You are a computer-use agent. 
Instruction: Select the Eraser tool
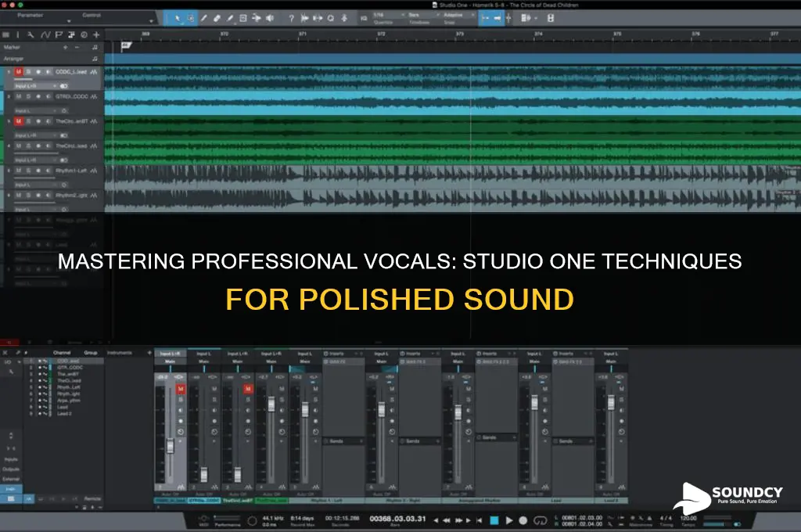217,19
